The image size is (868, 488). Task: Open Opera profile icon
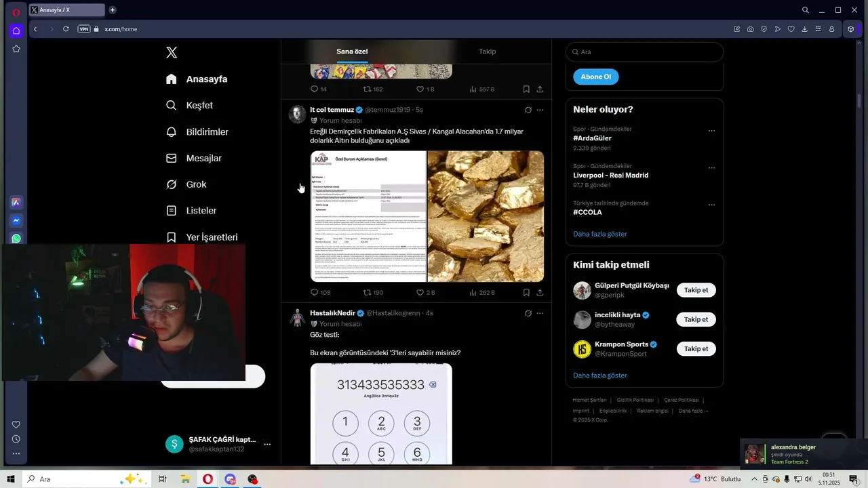831,29
